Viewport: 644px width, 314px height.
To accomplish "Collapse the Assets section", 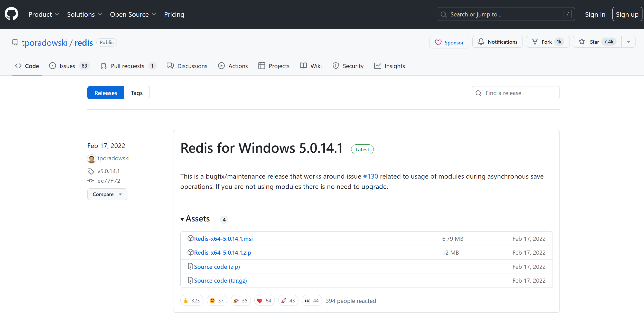I will (195, 219).
